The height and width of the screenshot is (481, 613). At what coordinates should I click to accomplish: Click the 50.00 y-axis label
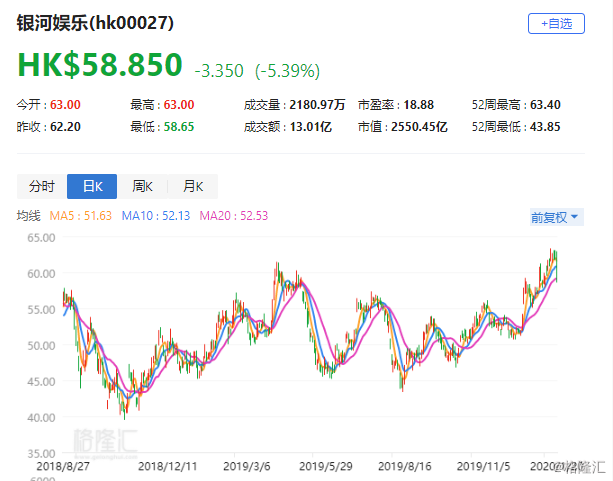pyautogui.click(x=41, y=346)
